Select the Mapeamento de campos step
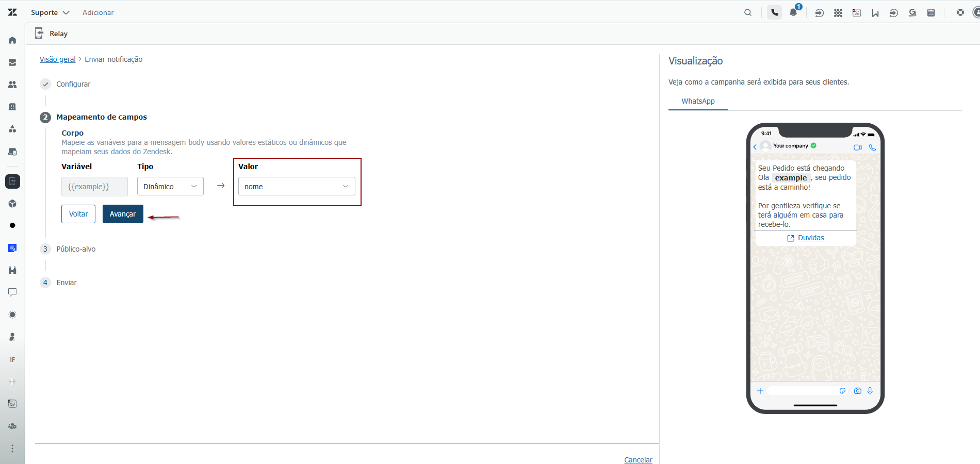The image size is (980, 464). [x=102, y=117]
